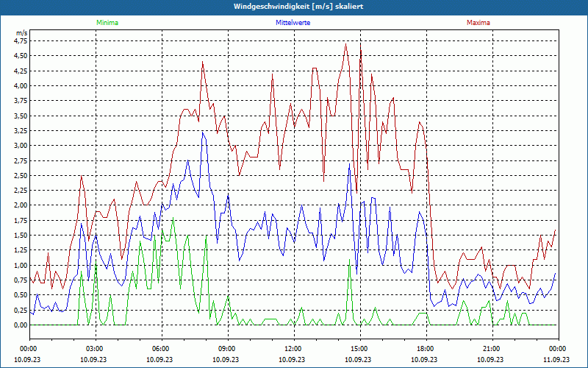The width and height of the screenshot is (588, 368).
Task: Click the red Maxima legend label
Action: click(478, 23)
